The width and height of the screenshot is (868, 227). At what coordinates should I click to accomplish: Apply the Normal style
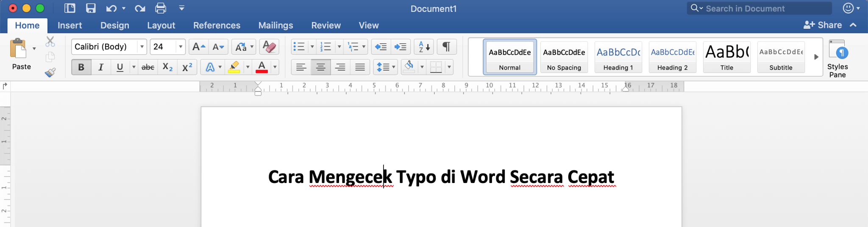click(x=510, y=57)
